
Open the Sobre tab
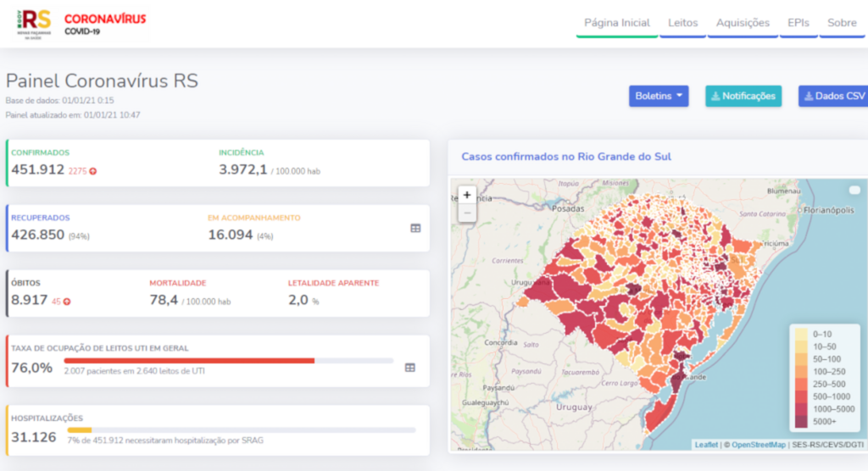coord(842,23)
